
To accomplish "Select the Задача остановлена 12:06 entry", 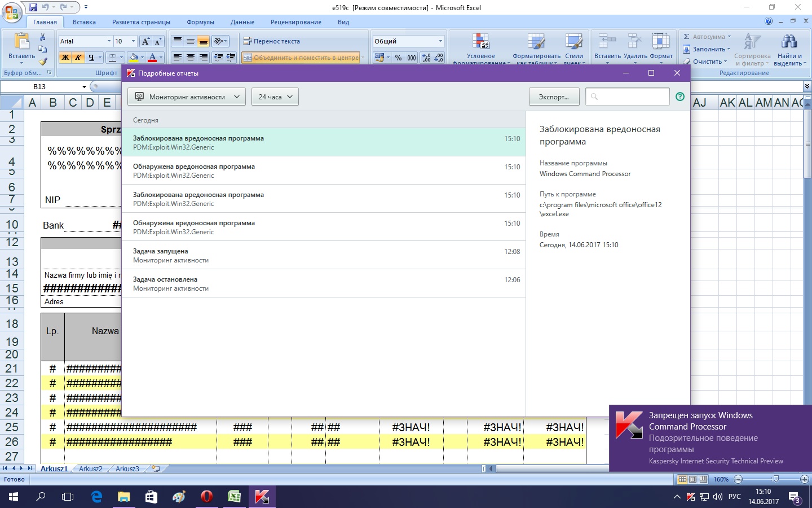I will (324, 283).
